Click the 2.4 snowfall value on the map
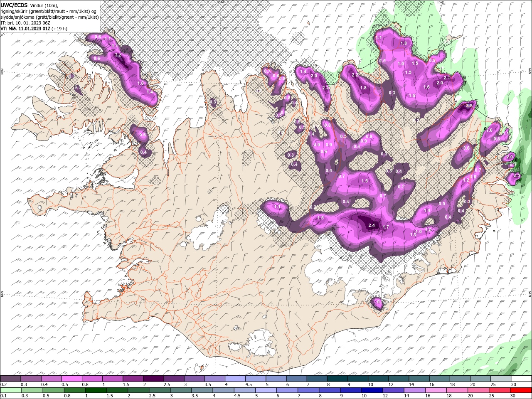Image resolution: width=532 pixels, height=399 pixels. (372, 226)
